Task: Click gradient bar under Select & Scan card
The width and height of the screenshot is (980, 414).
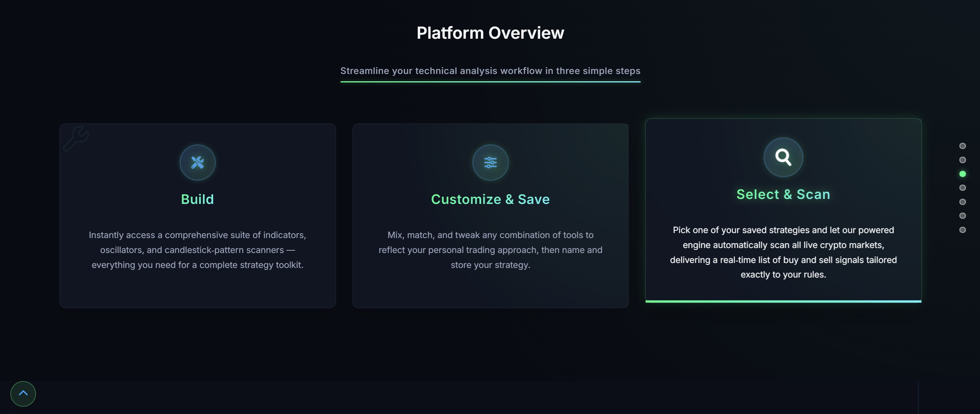Action: click(783, 301)
